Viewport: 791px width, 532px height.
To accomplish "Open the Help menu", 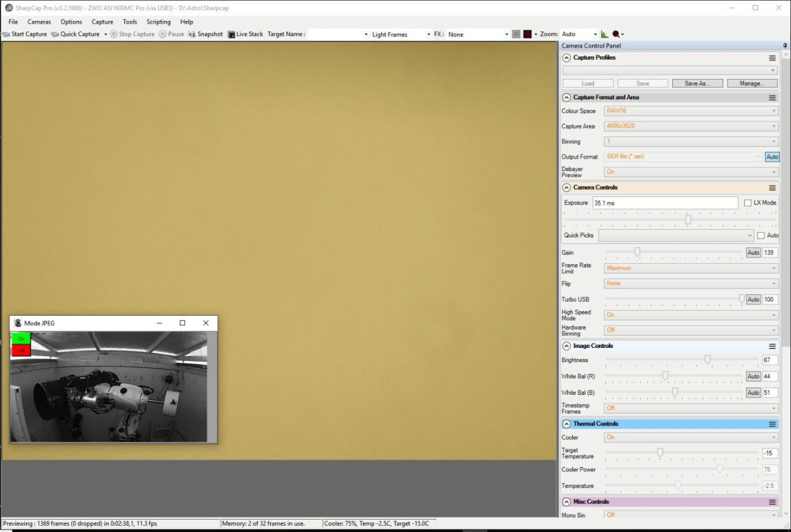I will click(x=187, y=22).
